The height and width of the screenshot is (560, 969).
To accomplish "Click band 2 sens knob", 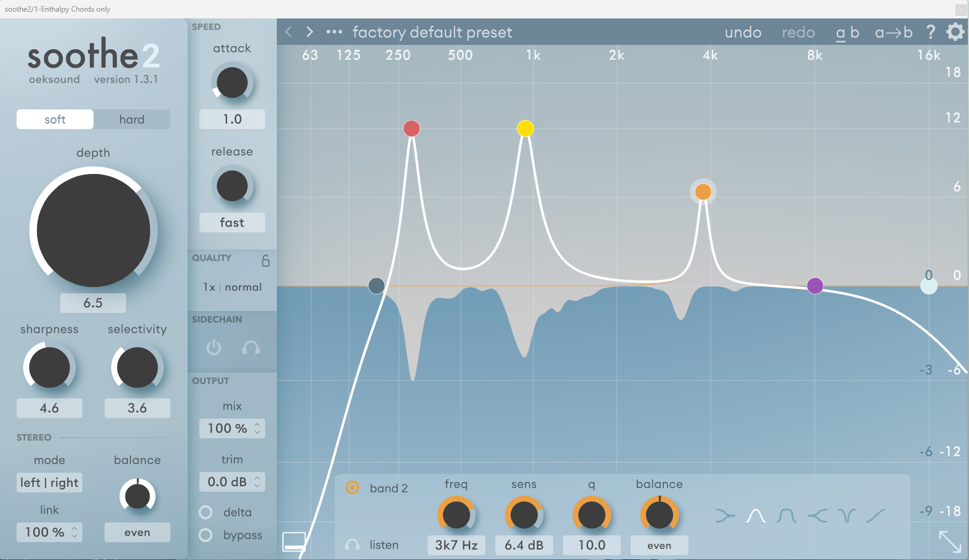I will pyautogui.click(x=524, y=515).
